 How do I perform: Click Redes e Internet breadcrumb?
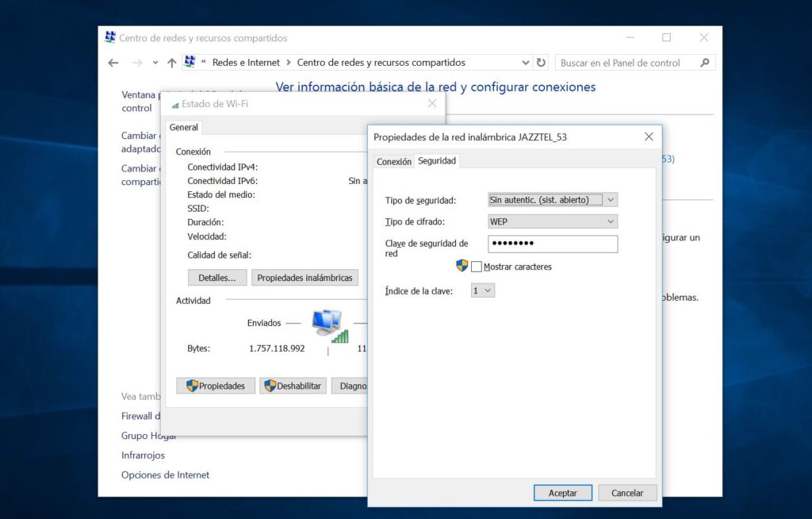click(246, 62)
